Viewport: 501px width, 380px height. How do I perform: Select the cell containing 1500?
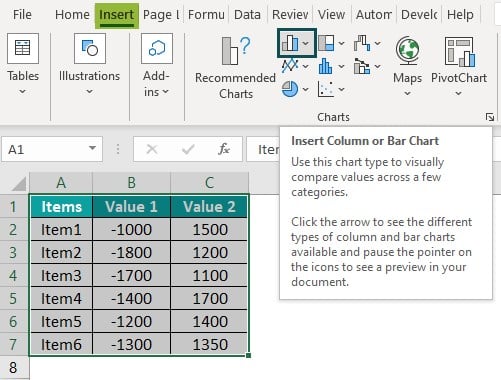pos(209,230)
